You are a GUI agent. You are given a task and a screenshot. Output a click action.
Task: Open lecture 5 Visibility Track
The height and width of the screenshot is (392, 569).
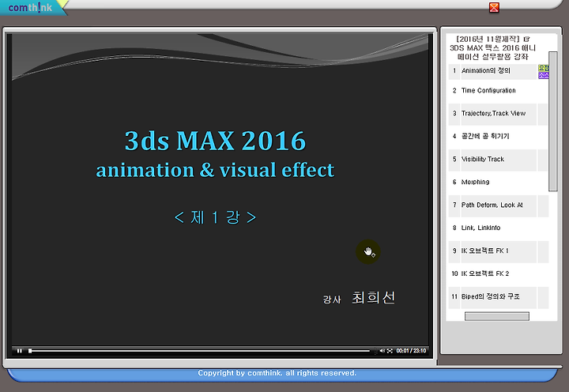coord(483,160)
